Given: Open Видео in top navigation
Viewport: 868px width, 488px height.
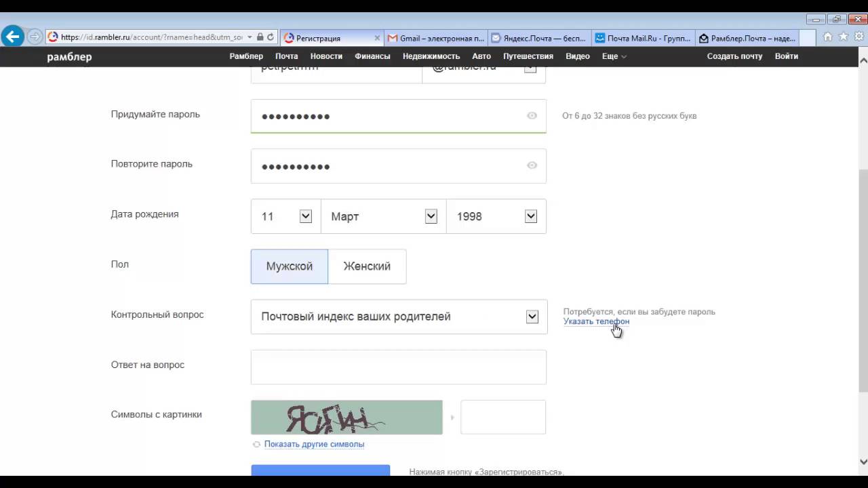Looking at the screenshot, I should click(578, 56).
